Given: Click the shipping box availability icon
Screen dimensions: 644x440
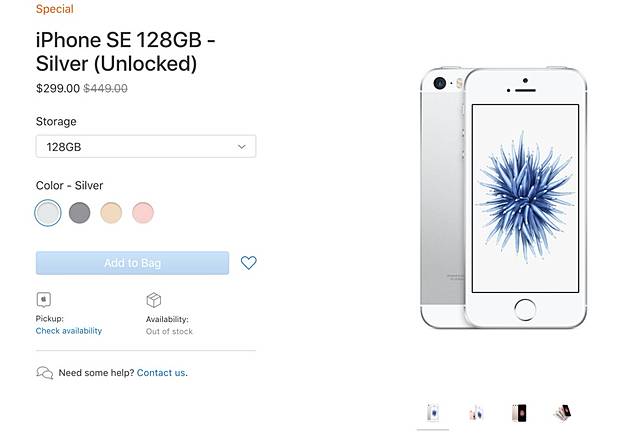Looking at the screenshot, I should (154, 299).
